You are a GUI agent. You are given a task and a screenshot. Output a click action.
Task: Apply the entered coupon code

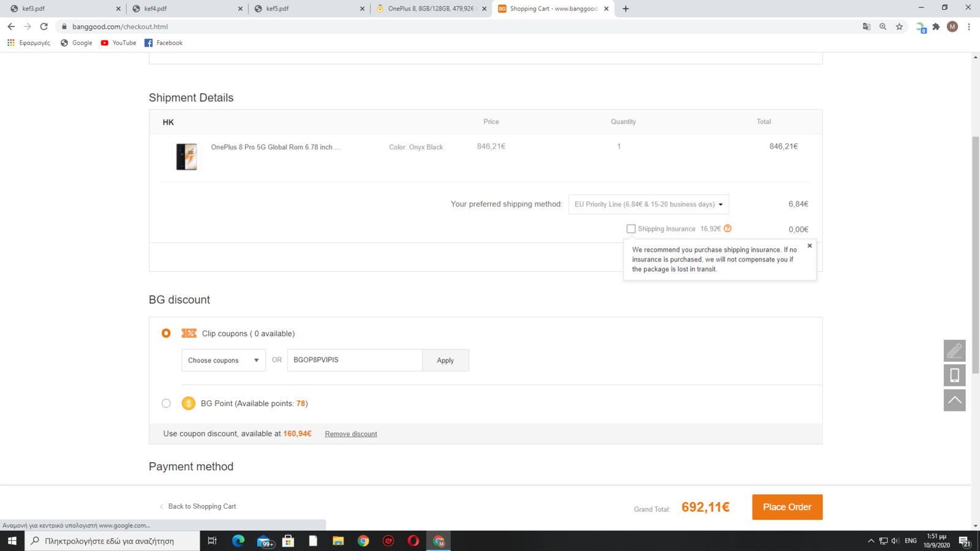pyautogui.click(x=445, y=360)
